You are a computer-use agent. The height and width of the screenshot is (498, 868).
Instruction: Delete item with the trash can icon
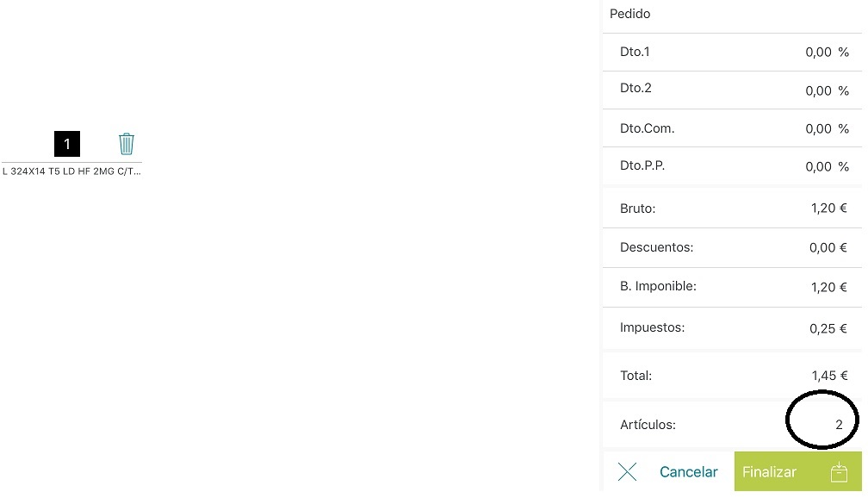coord(127,144)
